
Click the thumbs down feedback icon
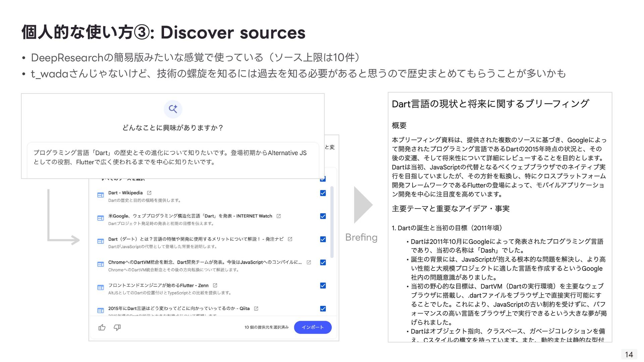tap(117, 327)
